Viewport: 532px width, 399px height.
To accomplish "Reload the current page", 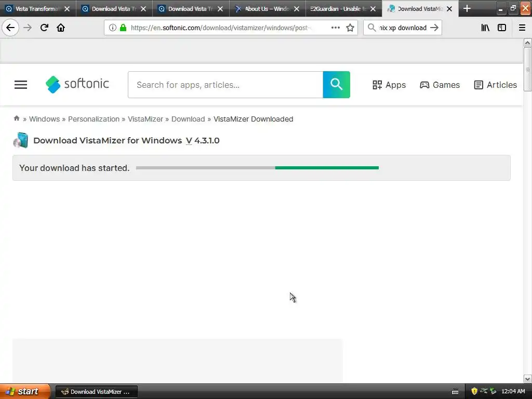I will [x=44, y=28].
